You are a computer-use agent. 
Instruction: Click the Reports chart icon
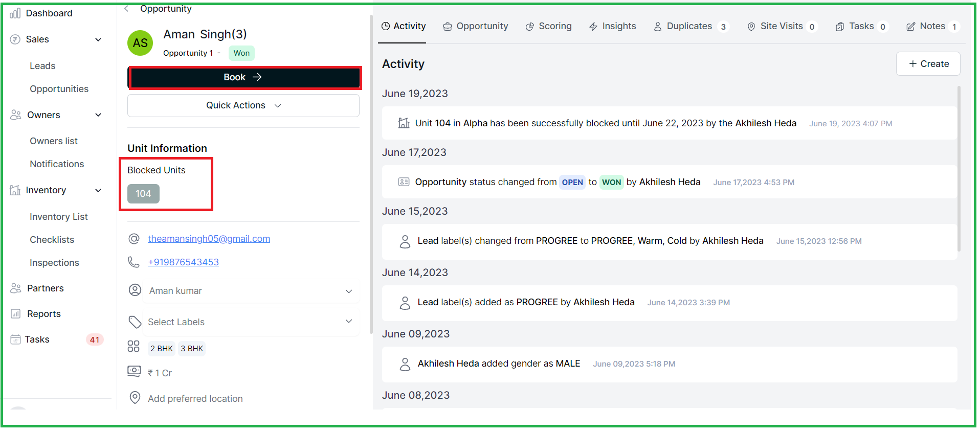click(16, 314)
